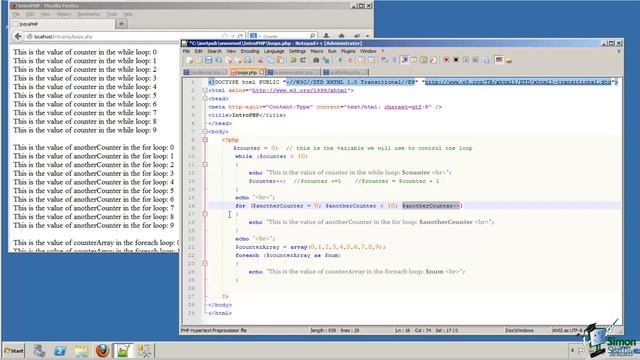Click the Google search box in Firefox
This screenshot has width=640, height=360.
coord(284,36)
